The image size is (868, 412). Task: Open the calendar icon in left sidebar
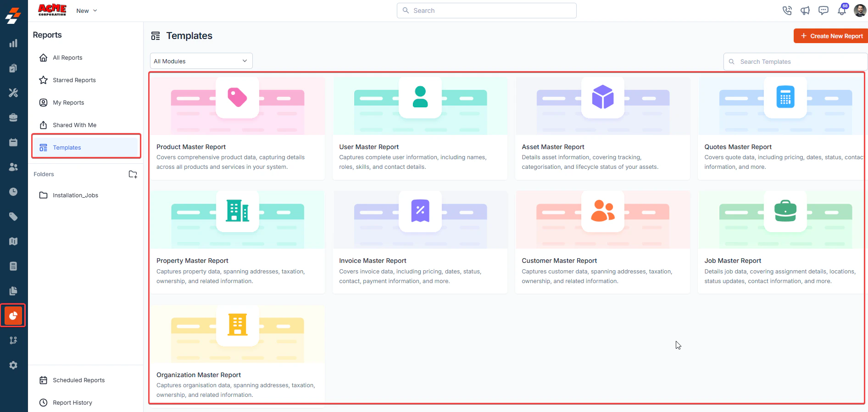pos(13,142)
